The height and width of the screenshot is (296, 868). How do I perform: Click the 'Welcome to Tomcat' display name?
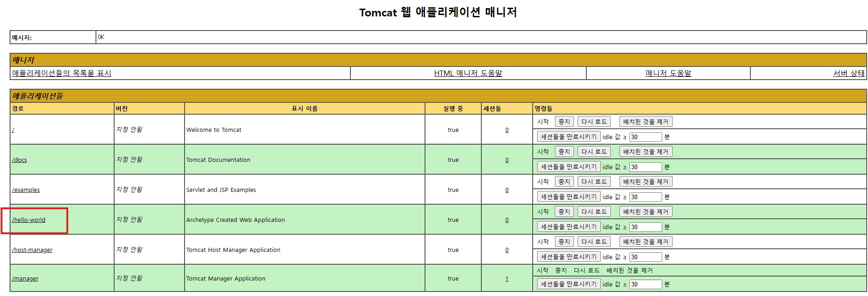pyautogui.click(x=214, y=130)
